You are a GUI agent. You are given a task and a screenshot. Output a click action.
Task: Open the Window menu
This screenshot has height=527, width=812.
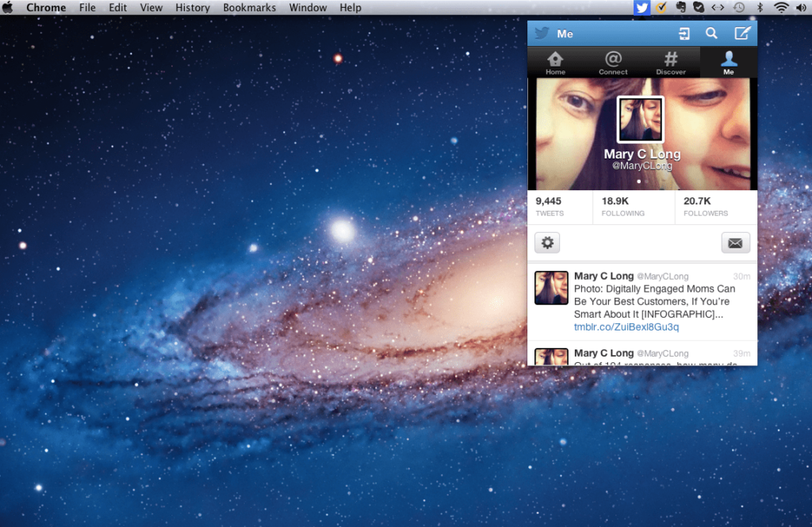308,7
